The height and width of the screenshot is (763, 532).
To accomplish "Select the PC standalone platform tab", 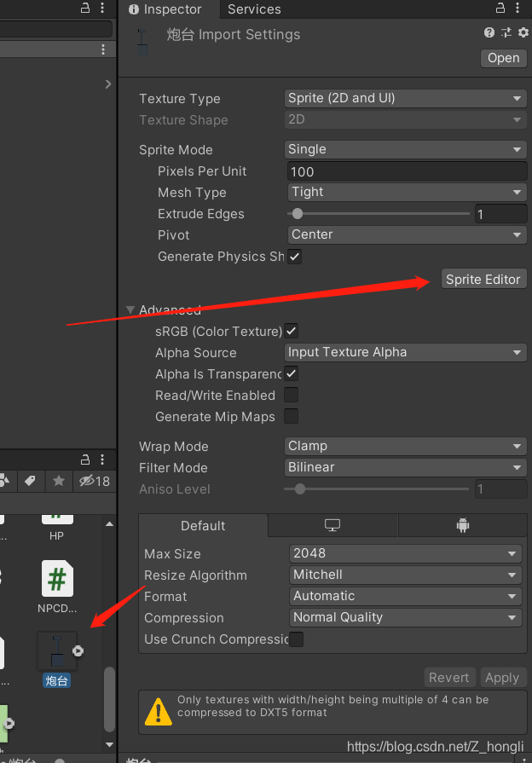I will (x=332, y=525).
